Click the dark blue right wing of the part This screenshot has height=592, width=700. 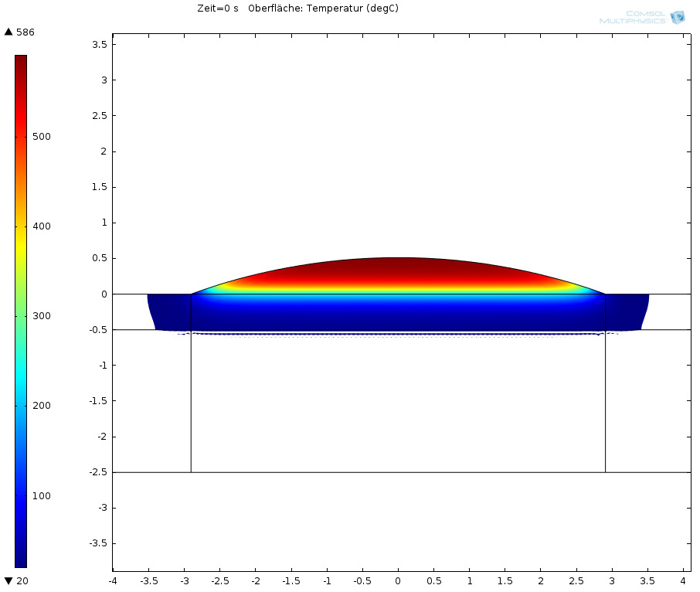(627, 311)
